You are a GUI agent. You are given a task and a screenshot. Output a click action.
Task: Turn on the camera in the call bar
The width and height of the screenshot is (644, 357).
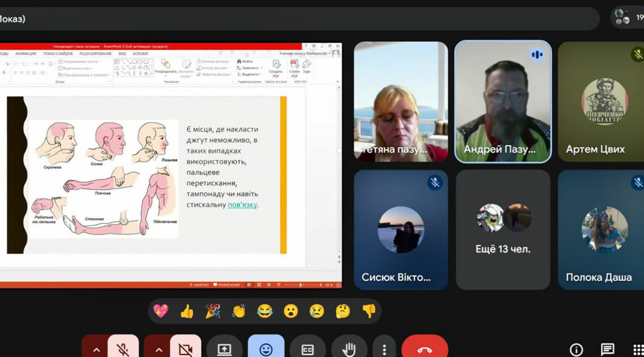click(185, 349)
